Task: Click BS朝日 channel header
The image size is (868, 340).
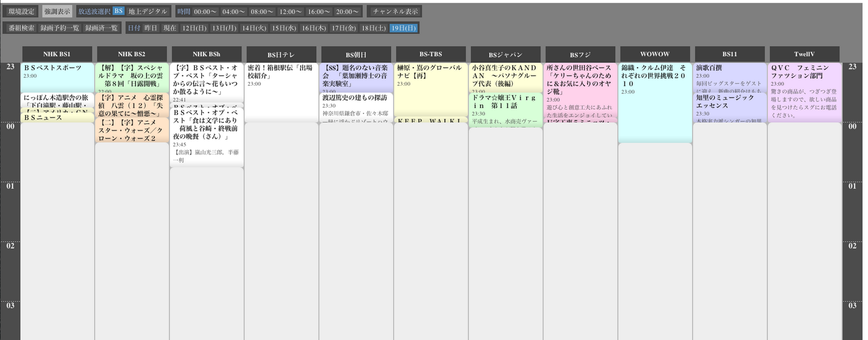Action: pos(356,54)
